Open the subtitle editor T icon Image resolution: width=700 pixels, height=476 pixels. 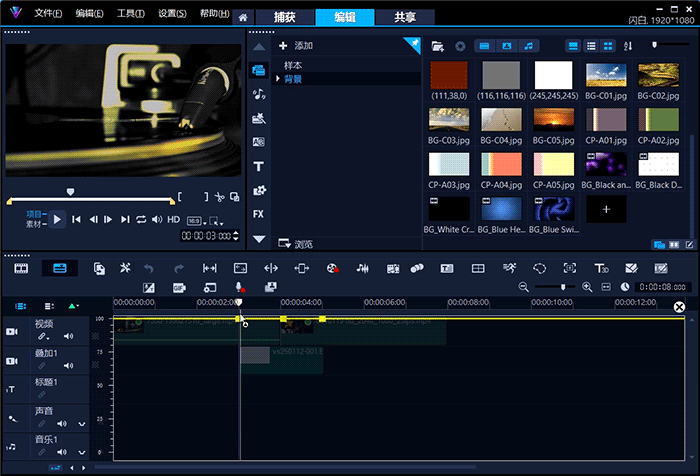(x=447, y=268)
